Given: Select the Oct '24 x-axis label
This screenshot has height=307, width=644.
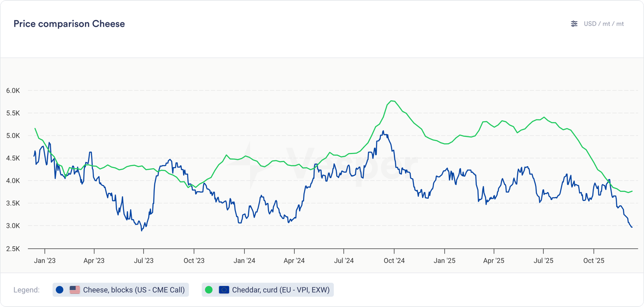Looking at the screenshot, I should [394, 261].
